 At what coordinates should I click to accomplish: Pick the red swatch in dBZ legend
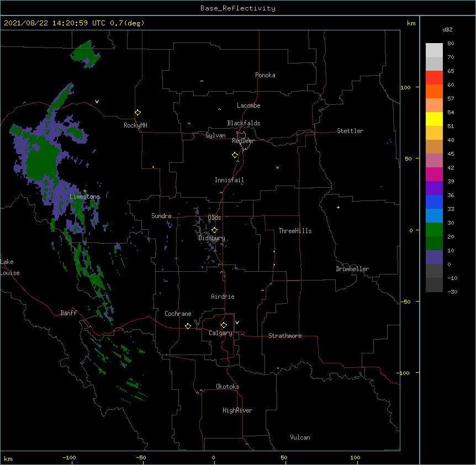coord(434,77)
